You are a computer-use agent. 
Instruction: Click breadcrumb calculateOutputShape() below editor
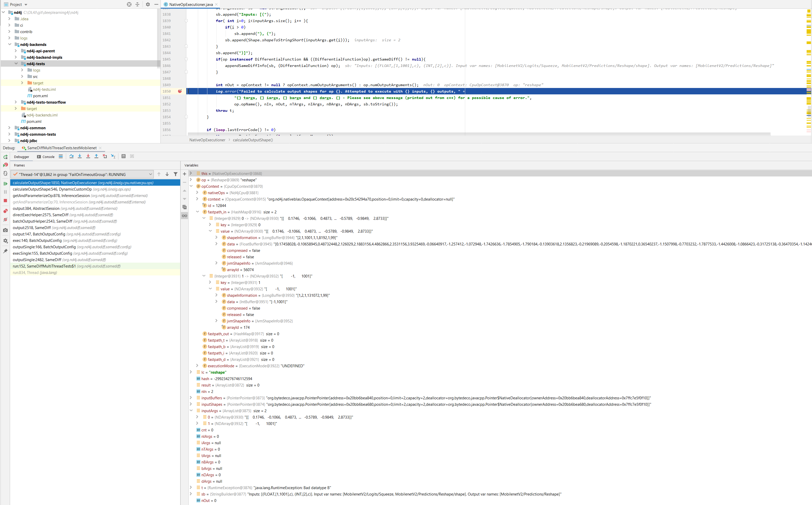[253, 140]
